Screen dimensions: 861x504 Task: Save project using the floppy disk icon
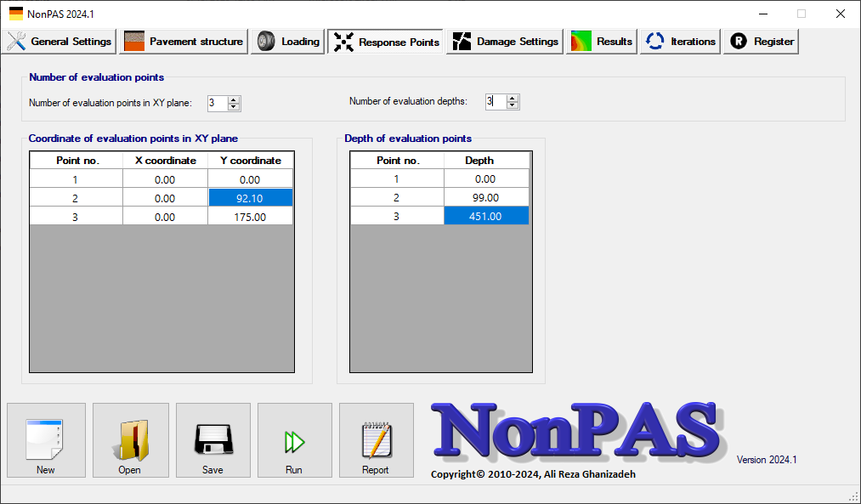tap(212, 440)
